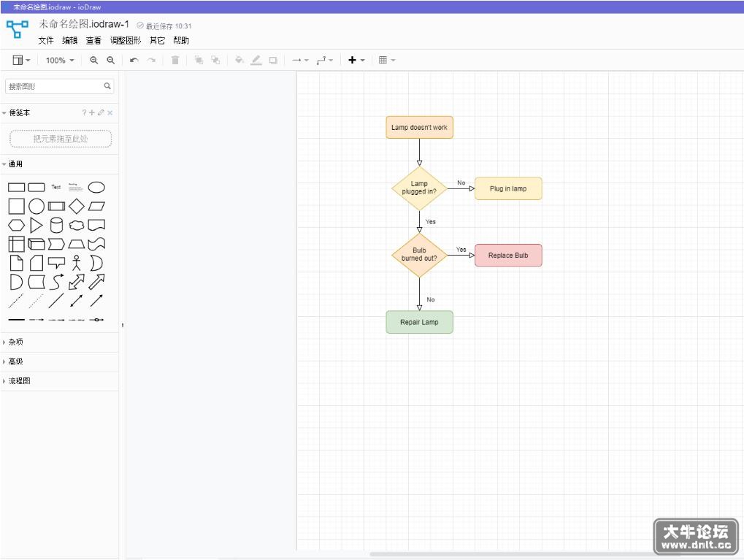Viewport: 744px width, 560px height.
Task: Select the parallelogram shape
Action: [x=96, y=207]
